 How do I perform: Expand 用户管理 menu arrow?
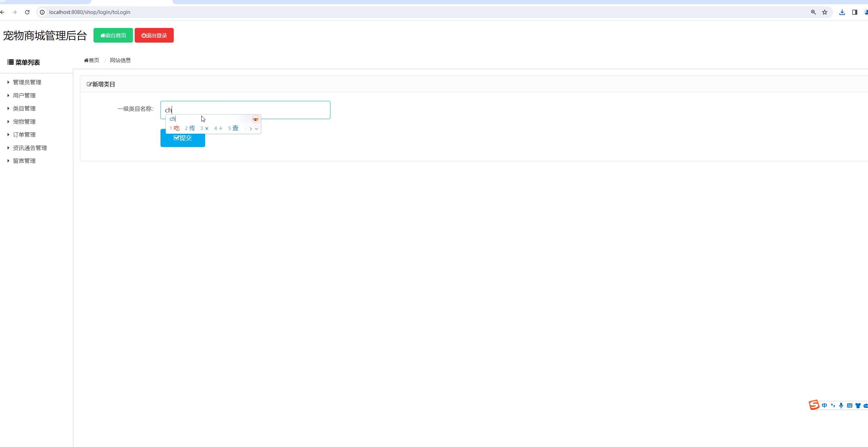[x=8, y=95]
